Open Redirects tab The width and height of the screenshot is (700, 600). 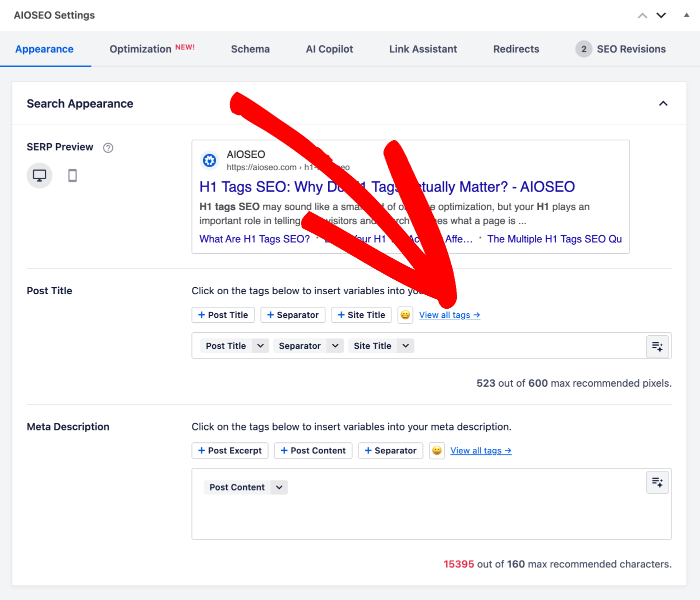click(x=516, y=49)
